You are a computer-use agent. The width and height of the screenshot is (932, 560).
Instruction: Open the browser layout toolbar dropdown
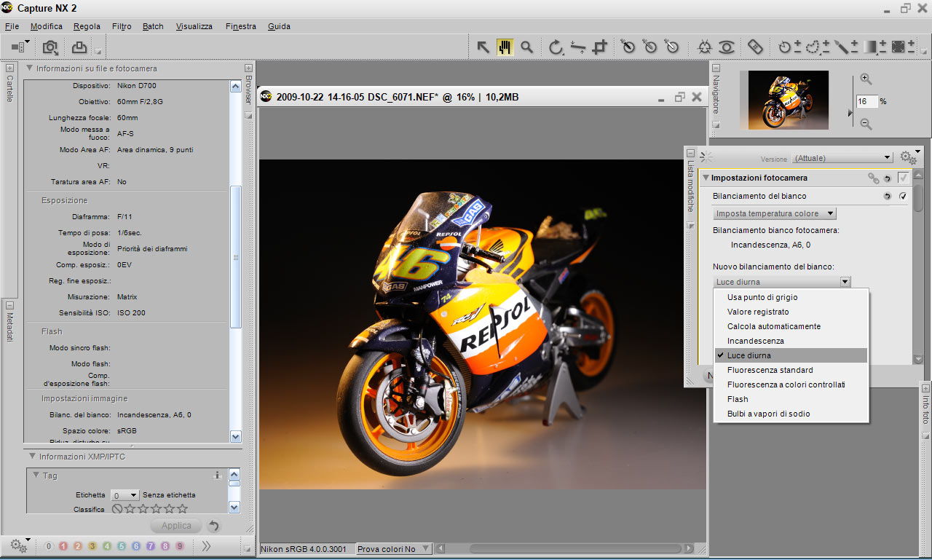pos(20,47)
